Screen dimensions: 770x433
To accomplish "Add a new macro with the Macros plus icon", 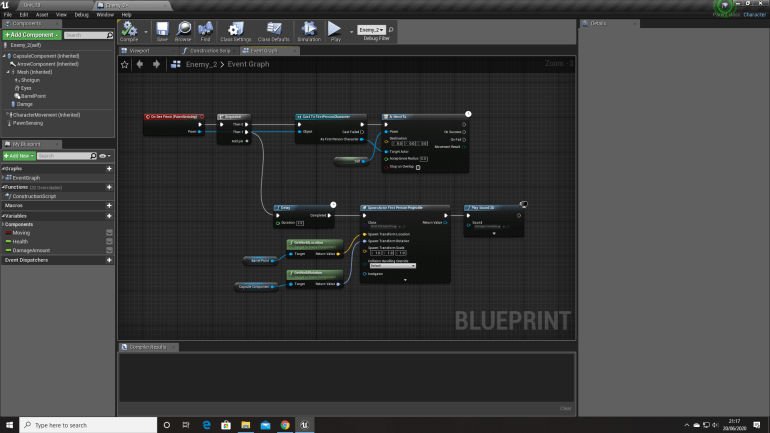I will point(109,205).
